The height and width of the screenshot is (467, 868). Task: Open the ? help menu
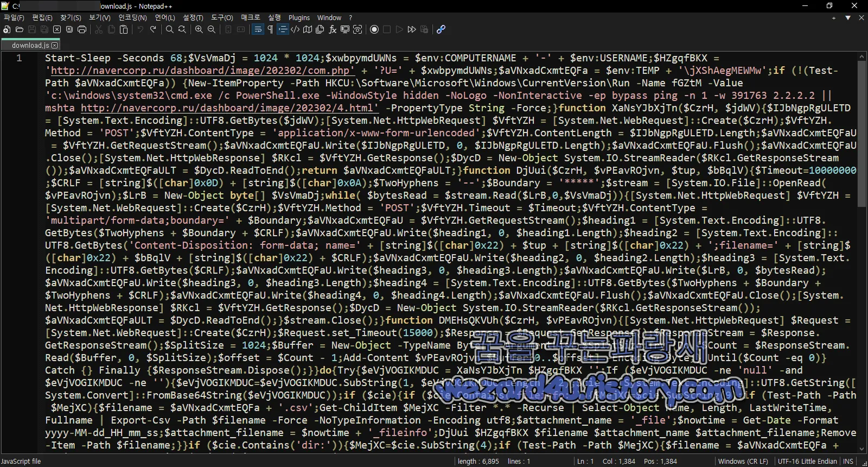point(350,18)
